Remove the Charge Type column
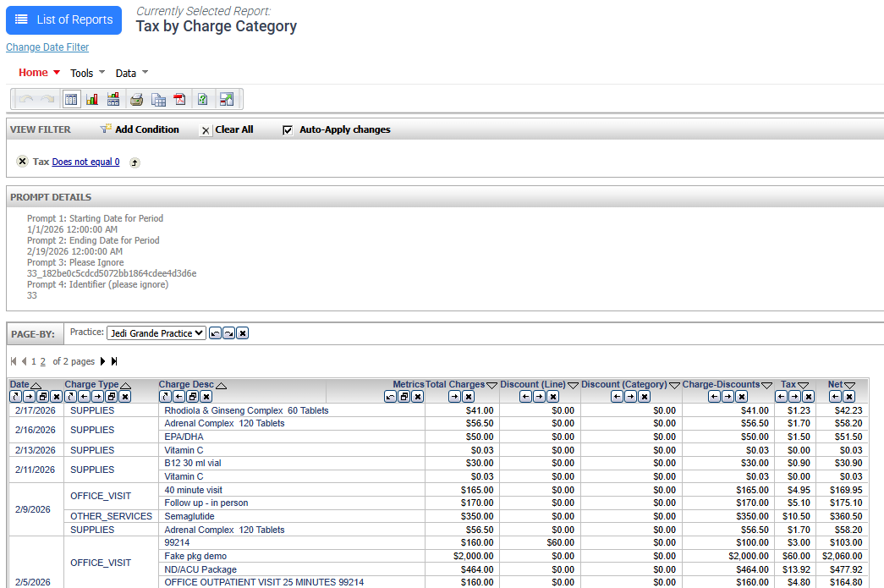884x588 pixels. [124, 396]
